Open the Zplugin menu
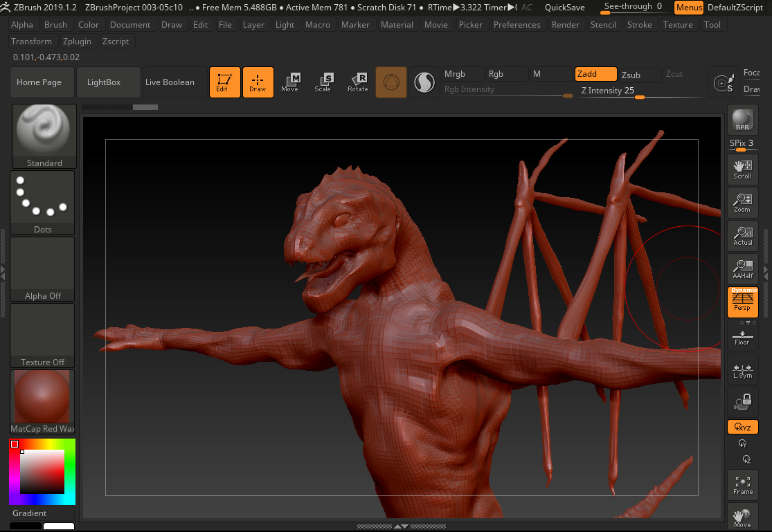The width and height of the screenshot is (772, 532). point(76,42)
